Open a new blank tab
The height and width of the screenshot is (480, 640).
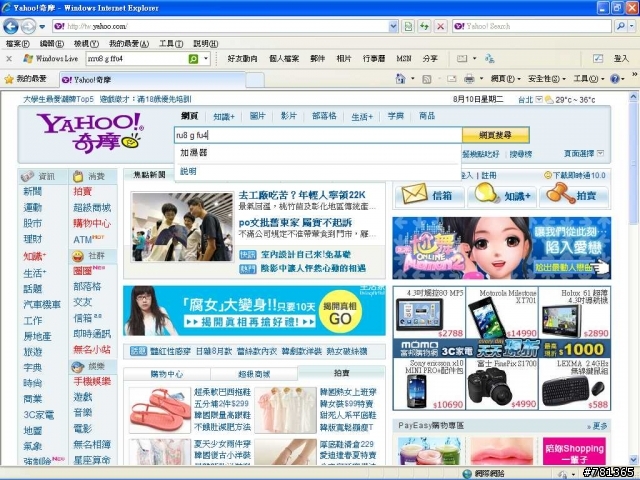pyautogui.click(x=255, y=80)
